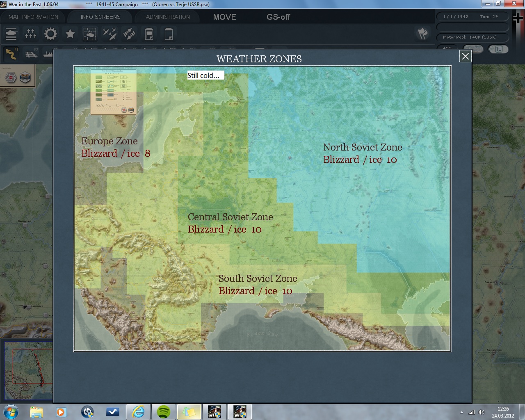The height and width of the screenshot is (420, 525).
Task: Click the Motor Pool 140K readout
Action: point(472,37)
